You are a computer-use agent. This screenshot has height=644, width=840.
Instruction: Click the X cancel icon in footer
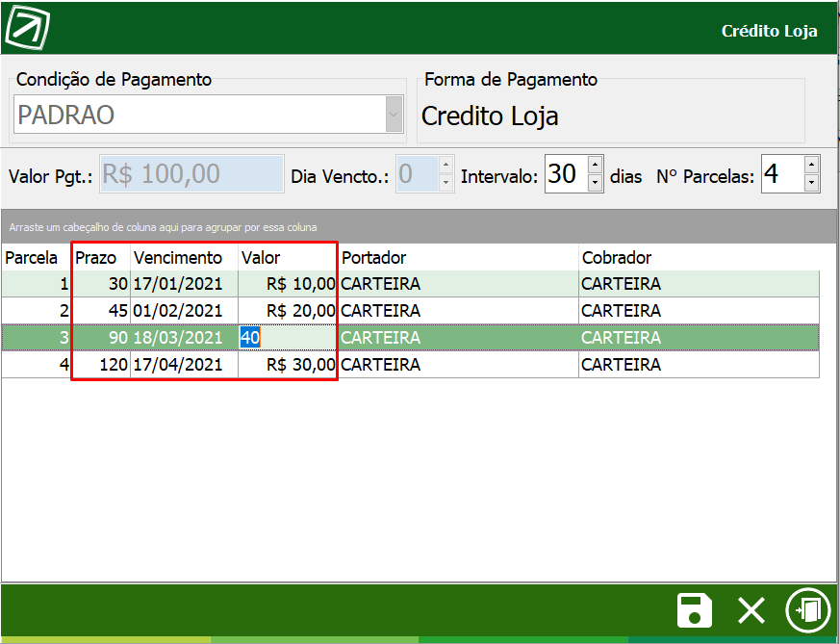[x=751, y=610]
